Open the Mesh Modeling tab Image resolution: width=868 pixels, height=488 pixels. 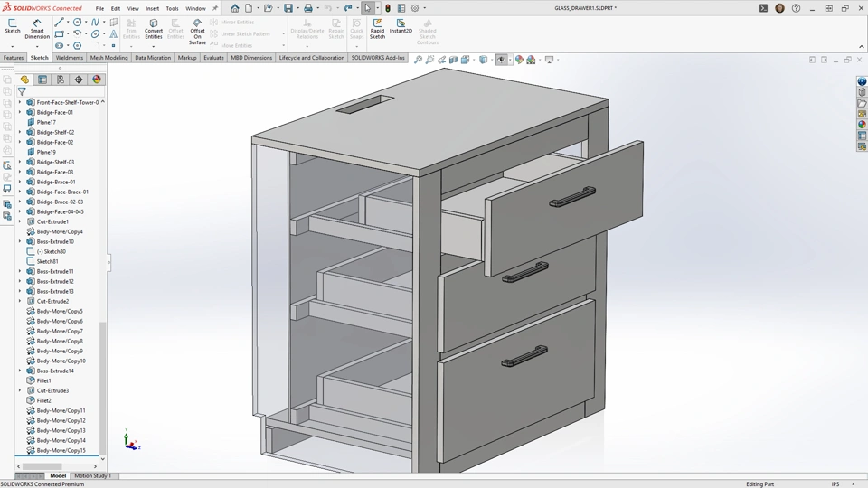pos(108,58)
